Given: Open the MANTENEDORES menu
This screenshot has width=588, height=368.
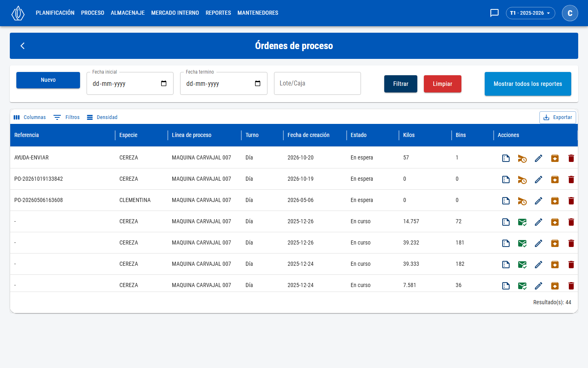Looking at the screenshot, I should click(x=258, y=13).
